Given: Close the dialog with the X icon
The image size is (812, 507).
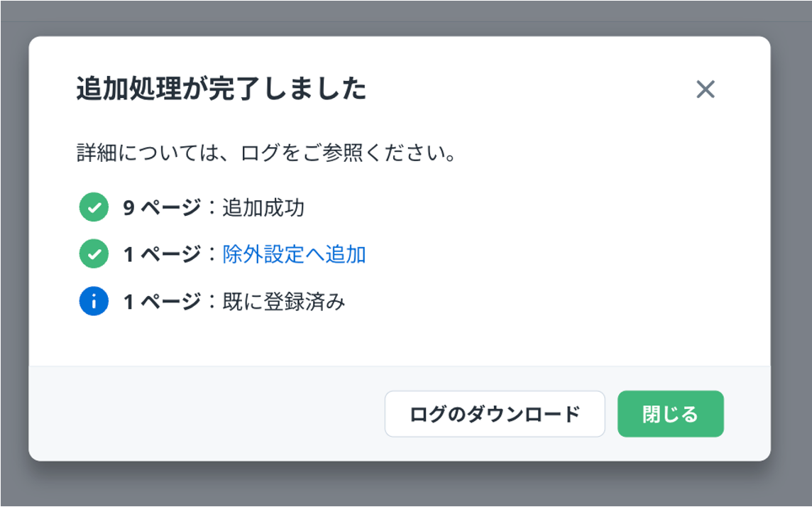Looking at the screenshot, I should (x=705, y=89).
